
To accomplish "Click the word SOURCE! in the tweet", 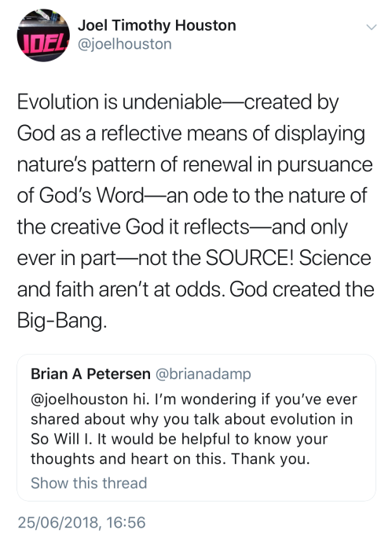I will 250,258.
